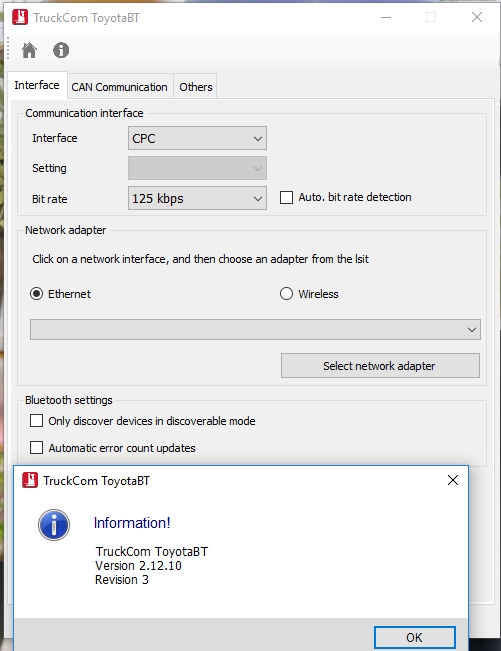Click the TruckCom app icon in title bar
This screenshot has width=501, height=651.
(x=20, y=17)
